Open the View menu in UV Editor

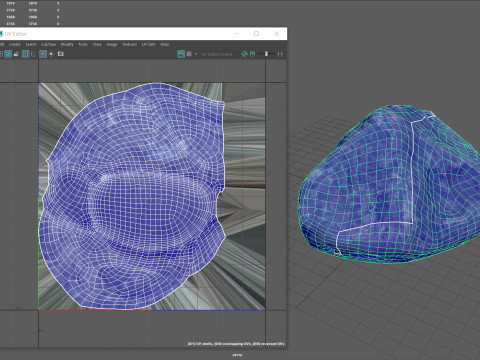tap(97, 44)
